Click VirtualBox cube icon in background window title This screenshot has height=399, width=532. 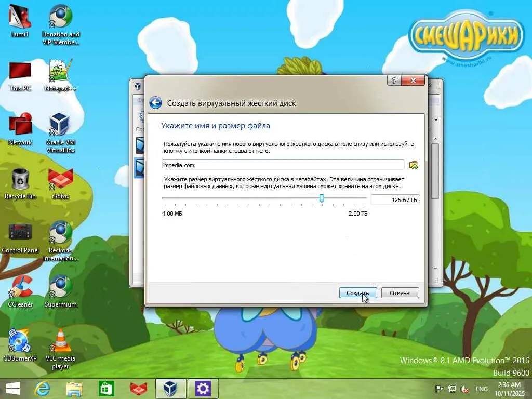click(x=137, y=86)
